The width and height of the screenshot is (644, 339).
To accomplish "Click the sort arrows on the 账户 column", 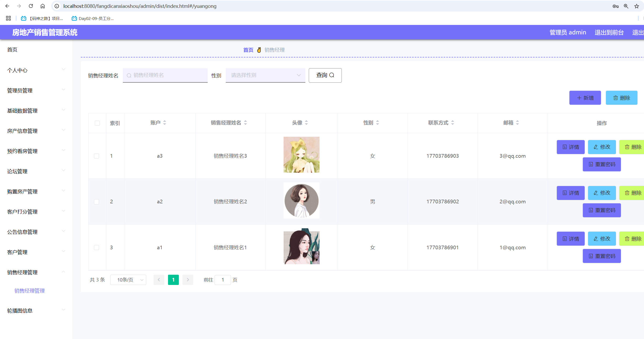I will point(165,122).
